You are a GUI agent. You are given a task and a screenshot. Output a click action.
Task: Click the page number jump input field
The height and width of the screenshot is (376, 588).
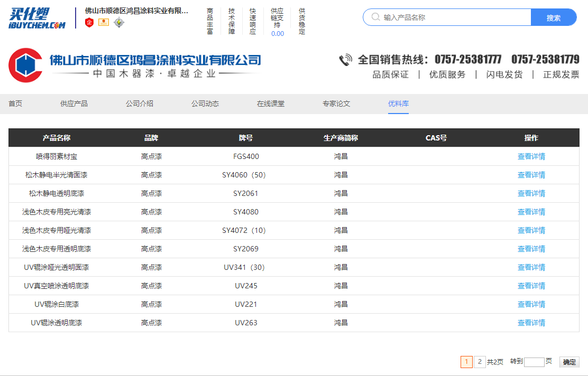(534, 362)
